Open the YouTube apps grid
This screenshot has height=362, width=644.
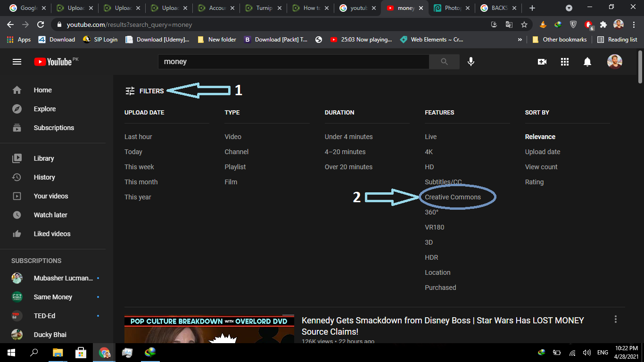(565, 62)
